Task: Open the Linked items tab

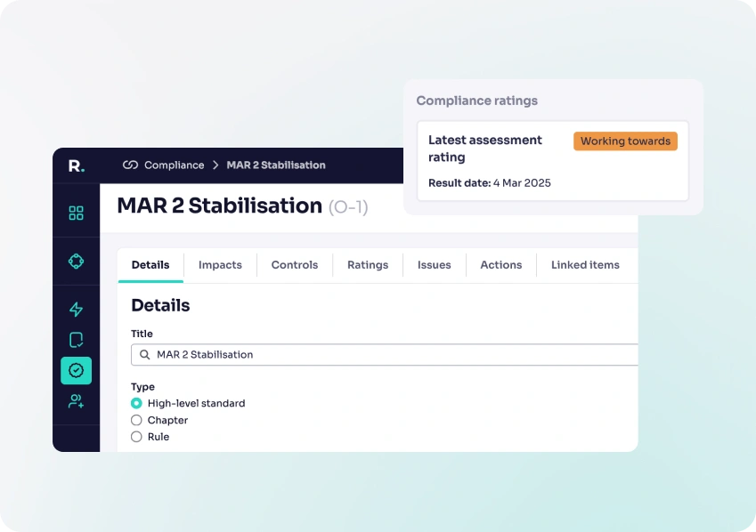Action: pyautogui.click(x=584, y=264)
